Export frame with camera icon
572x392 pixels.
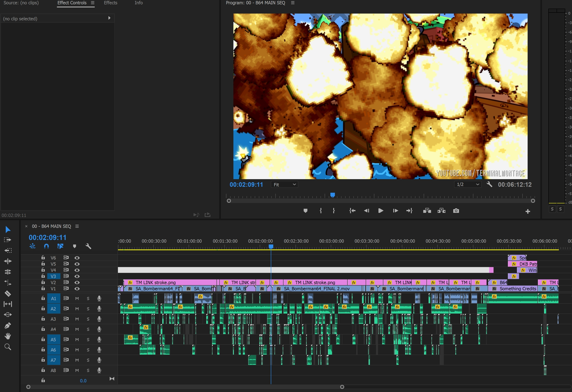(x=456, y=211)
